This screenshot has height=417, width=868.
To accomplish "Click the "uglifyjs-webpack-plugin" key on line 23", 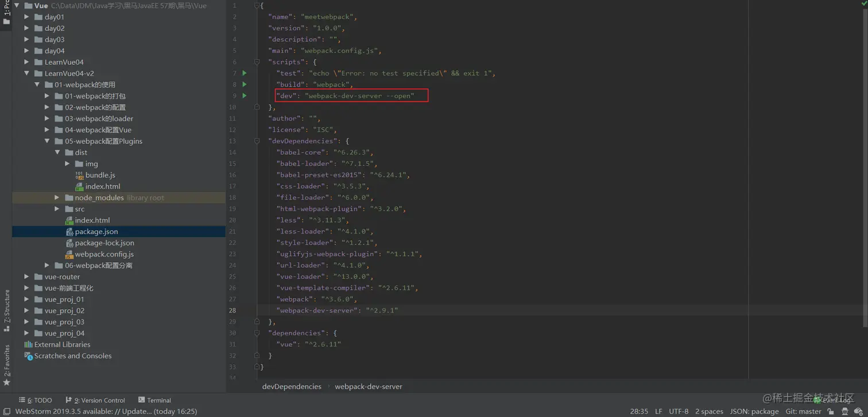I will pyautogui.click(x=327, y=254).
